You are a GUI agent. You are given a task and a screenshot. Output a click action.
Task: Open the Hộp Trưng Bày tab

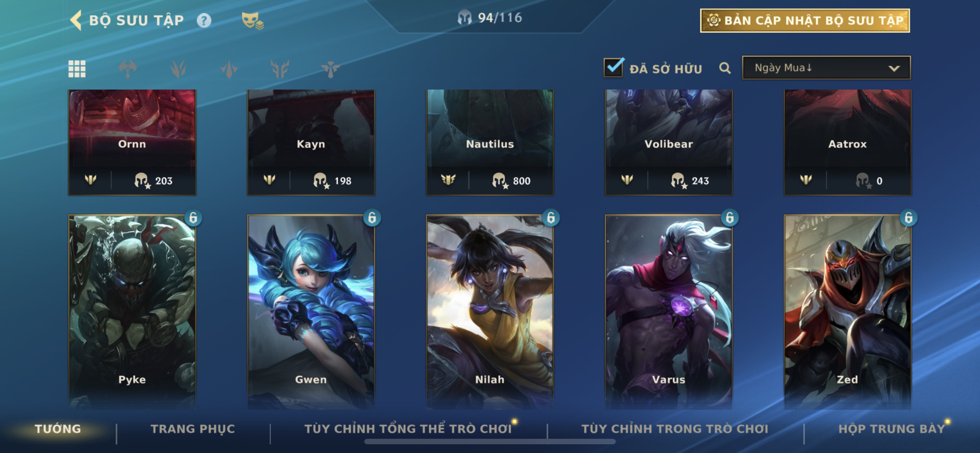tap(892, 429)
